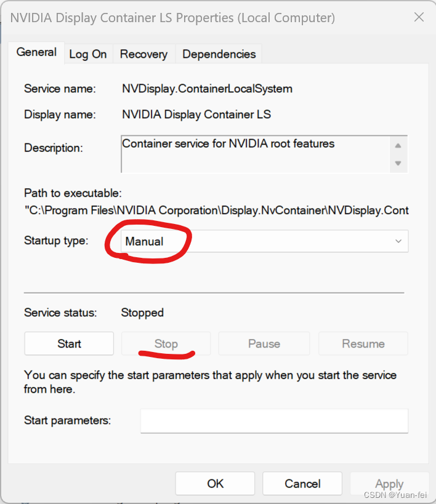Screen dimensions: 436x504
Task: Click the description scroll up arrow
Action: [x=398, y=146]
